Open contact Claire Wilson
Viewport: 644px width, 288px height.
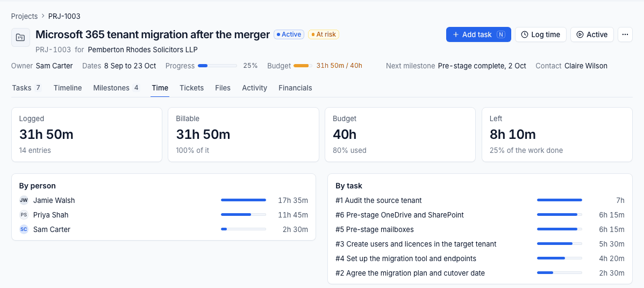(586, 66)
